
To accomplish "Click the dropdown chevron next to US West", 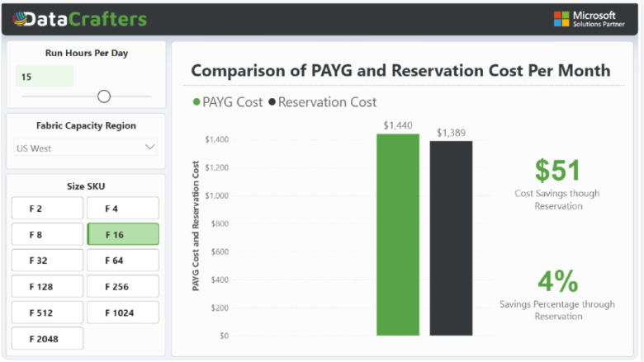I will click(x=149, y=148).
